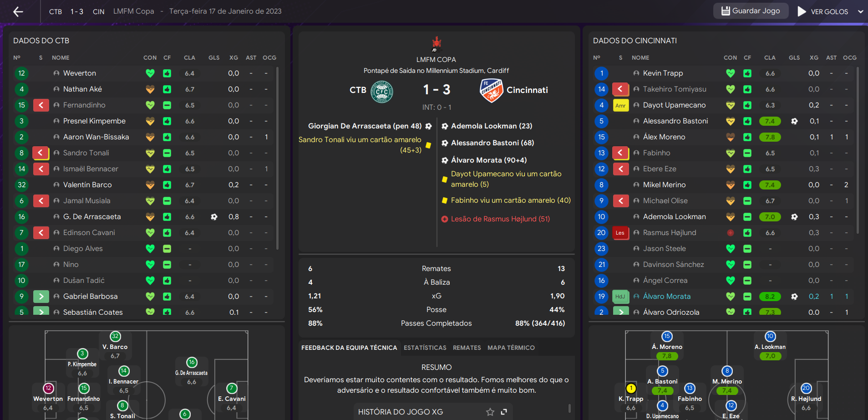Image resolution: width=868 pixels, height=420 pixels.
Task: Click Gabriel Barbosa's green substituted-on arrow icon
Action: pos(41,297)
